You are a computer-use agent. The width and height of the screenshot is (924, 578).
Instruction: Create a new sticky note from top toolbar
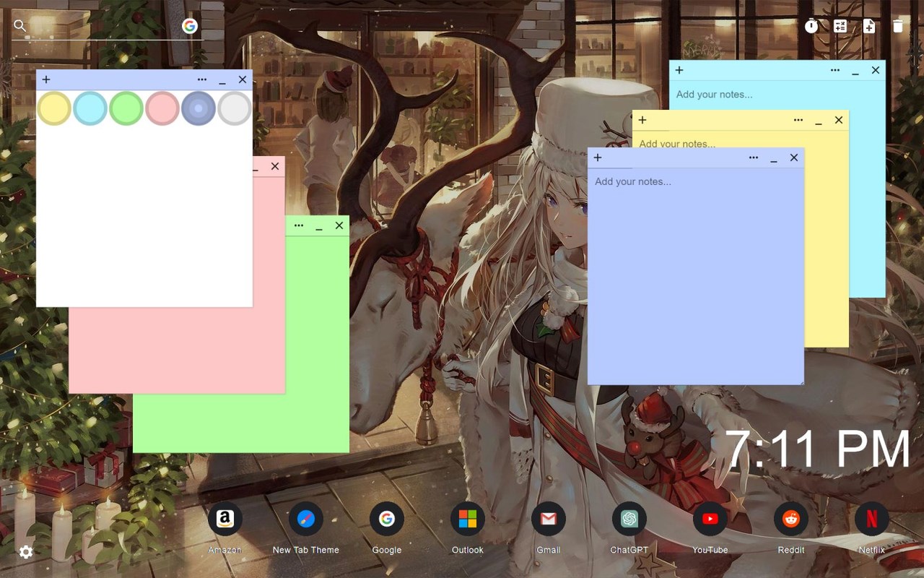869,26
